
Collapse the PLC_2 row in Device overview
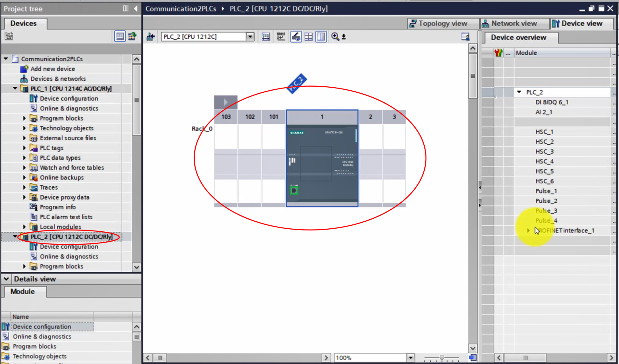[519, 92]
